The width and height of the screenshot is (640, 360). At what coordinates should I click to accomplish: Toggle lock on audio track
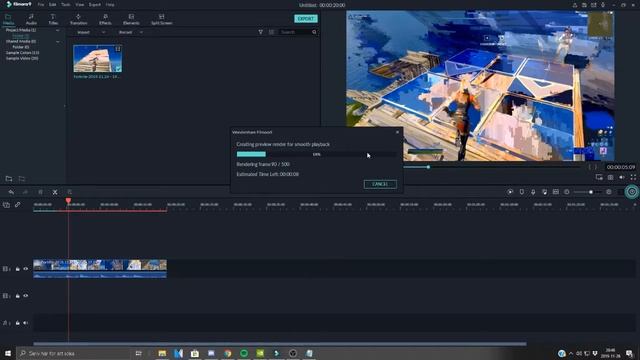click(18, 323)
